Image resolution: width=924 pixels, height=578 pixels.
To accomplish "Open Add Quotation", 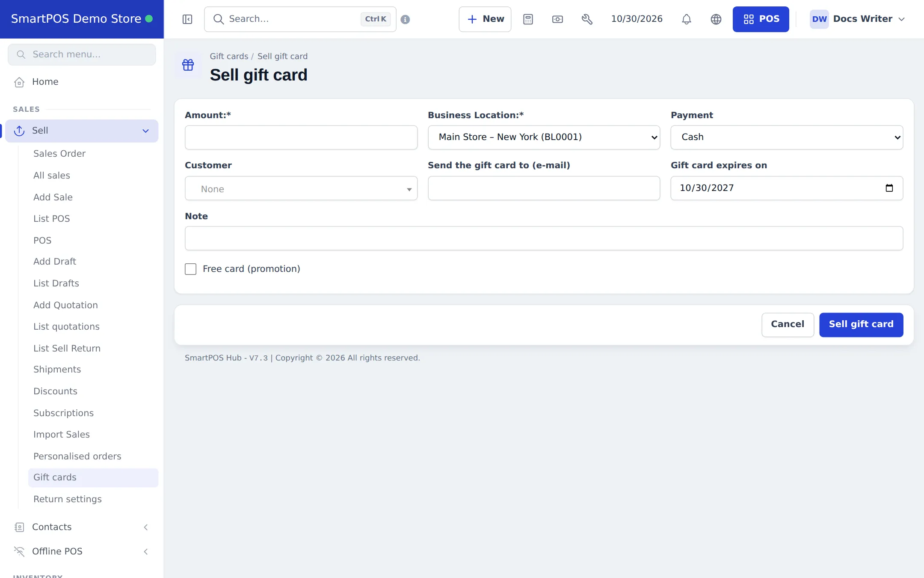I will click(65, 305).
